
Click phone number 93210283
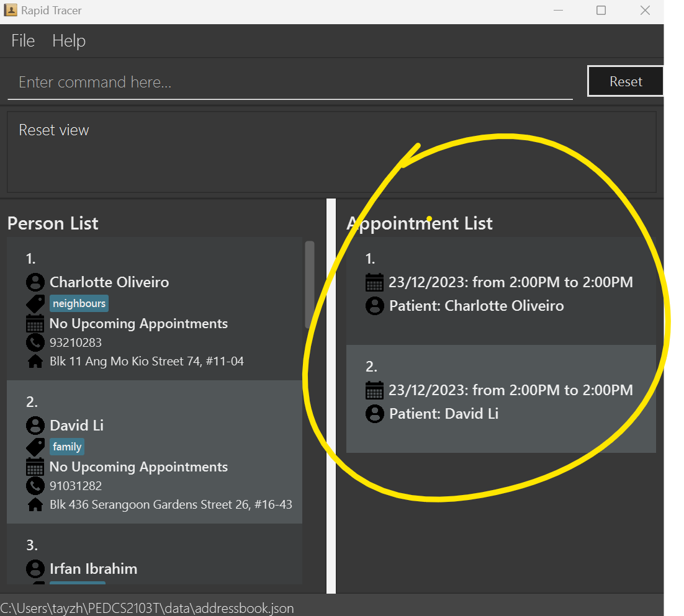76,342
